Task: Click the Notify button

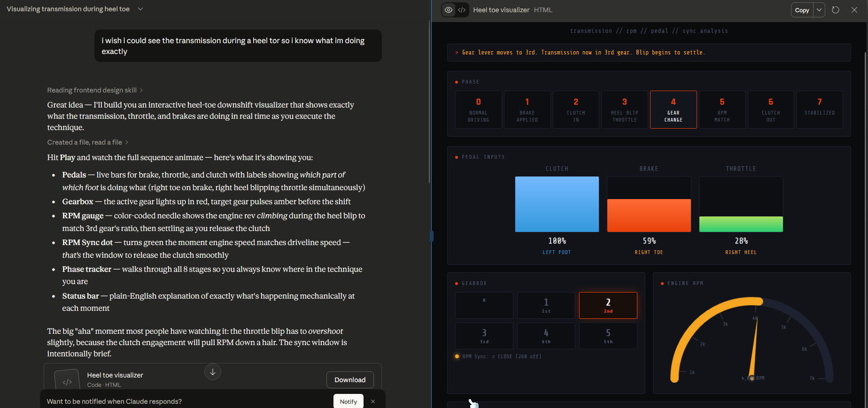Action: tap(349, 401)
